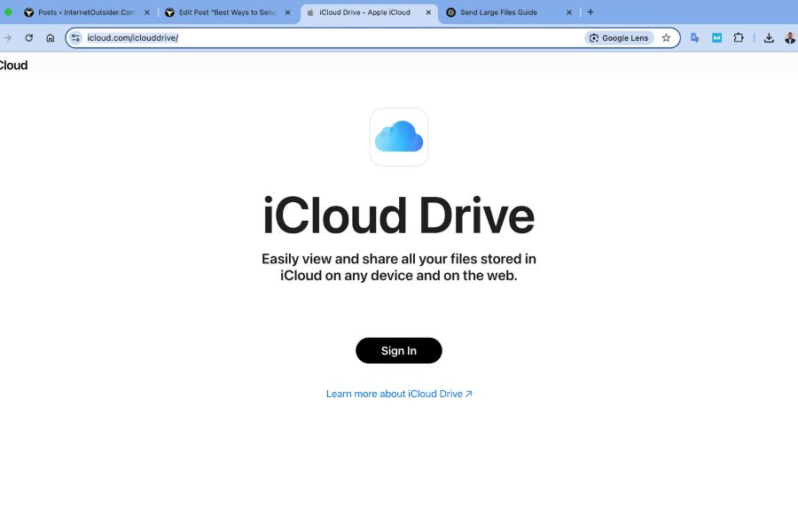798x532 pixels.
Task: Switch to the Edit Post Best Ways tab
Action: pyautogui.click(x=227, y=12)
